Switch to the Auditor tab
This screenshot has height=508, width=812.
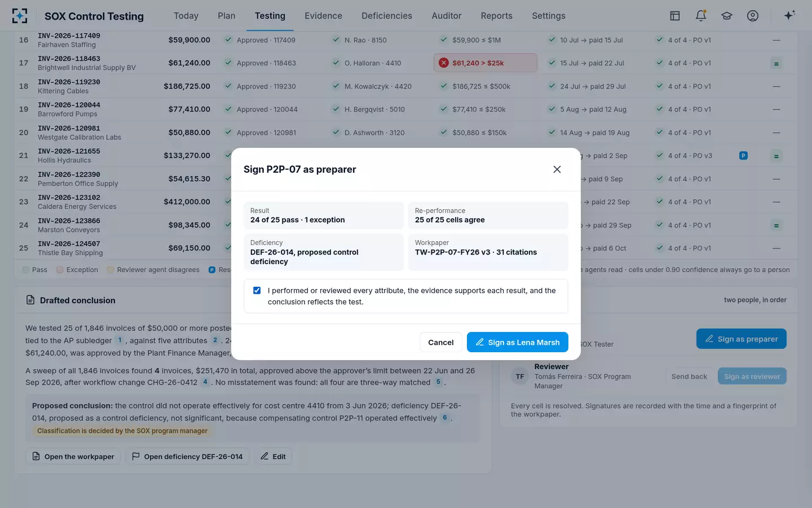447,16
